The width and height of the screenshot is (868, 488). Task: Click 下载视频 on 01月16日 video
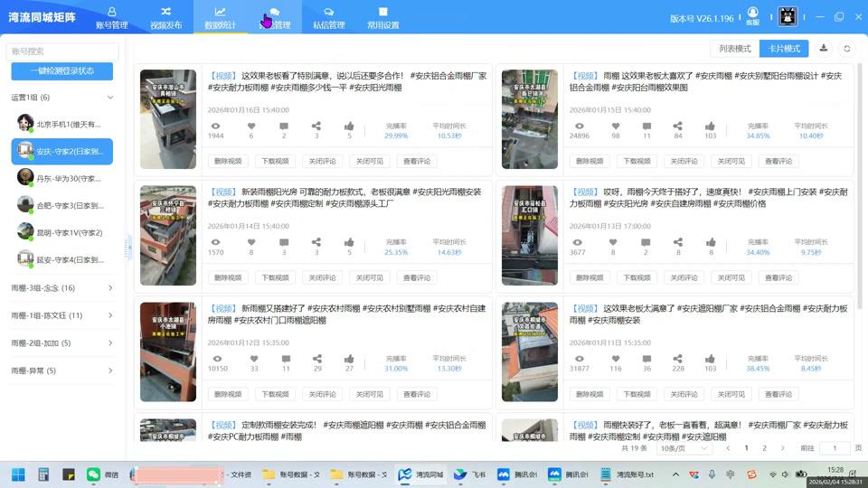click(x=275, y=161)
